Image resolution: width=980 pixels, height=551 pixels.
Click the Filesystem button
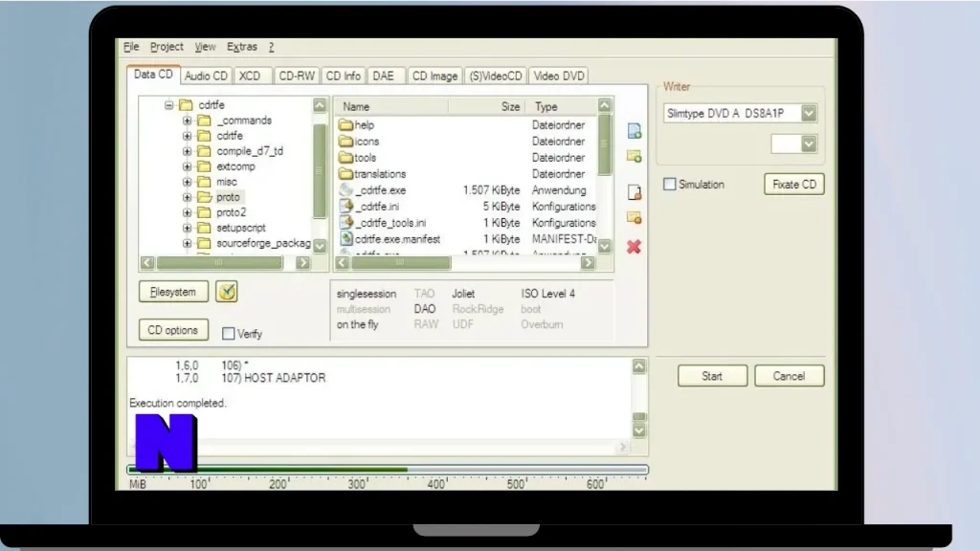173,292
